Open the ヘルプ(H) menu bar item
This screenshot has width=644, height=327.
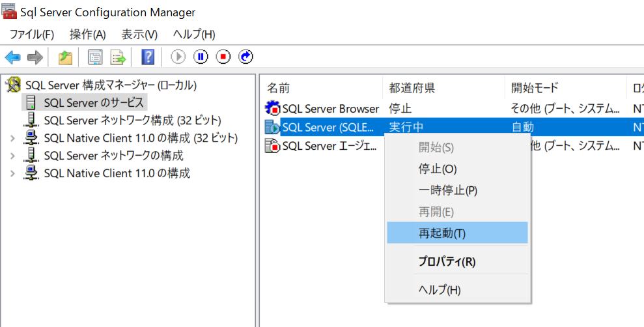194,35
